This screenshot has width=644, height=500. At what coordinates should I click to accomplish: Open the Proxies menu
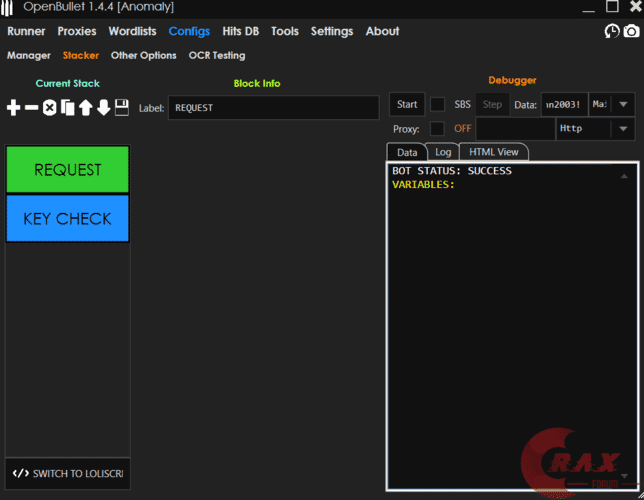(77, 31)
